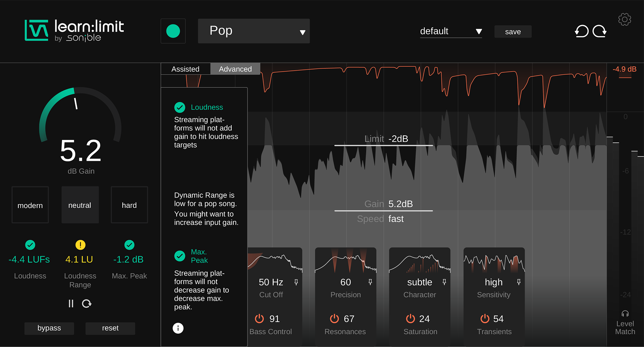This screenshot has width=644, height=347.
Task: Switch to the Advanced tab
Action: pyautogui.click(x=235, y=69)
